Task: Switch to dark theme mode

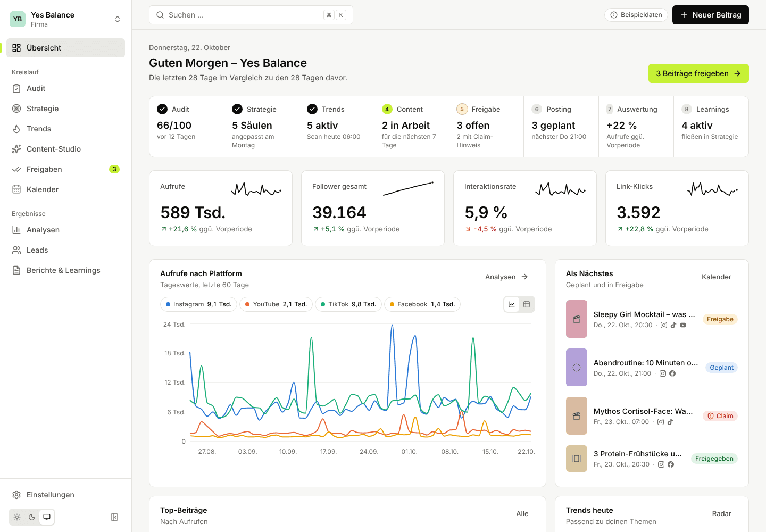Action: tap(32, 517)
